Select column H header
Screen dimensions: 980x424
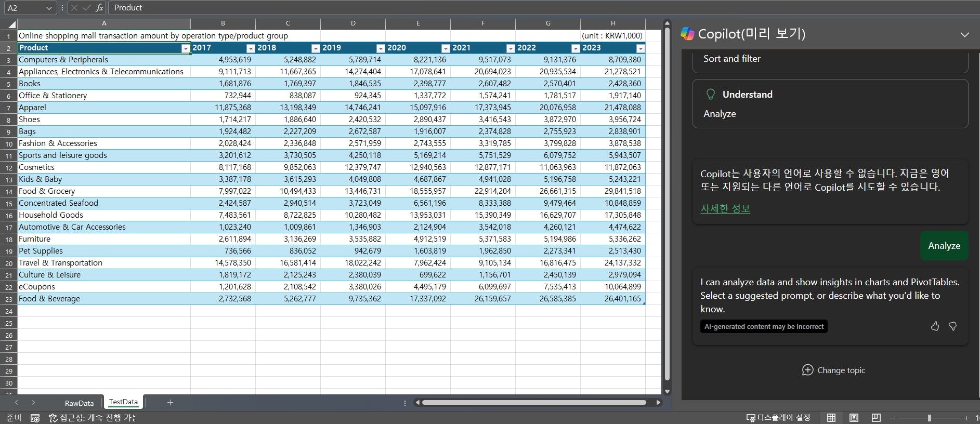pyautogui.click(x=613, y=23)
